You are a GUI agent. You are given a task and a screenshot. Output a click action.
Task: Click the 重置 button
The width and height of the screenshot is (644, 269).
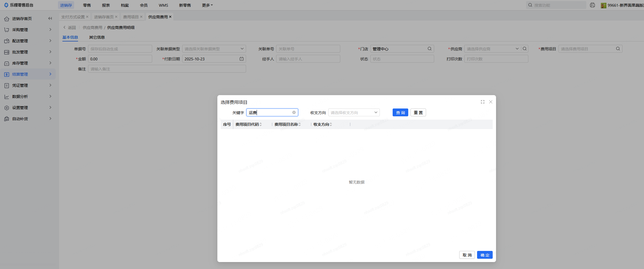418,112
